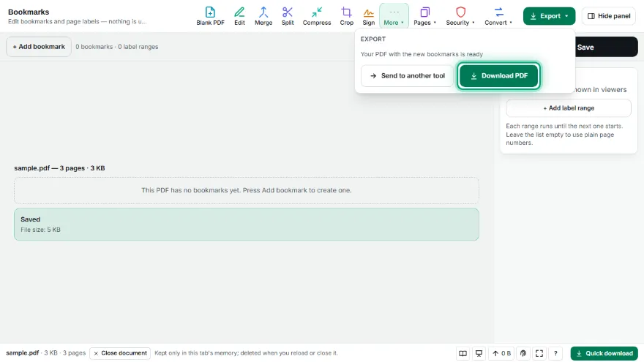
Task: Click Download PDF in export popup
Action: [498, 76]
